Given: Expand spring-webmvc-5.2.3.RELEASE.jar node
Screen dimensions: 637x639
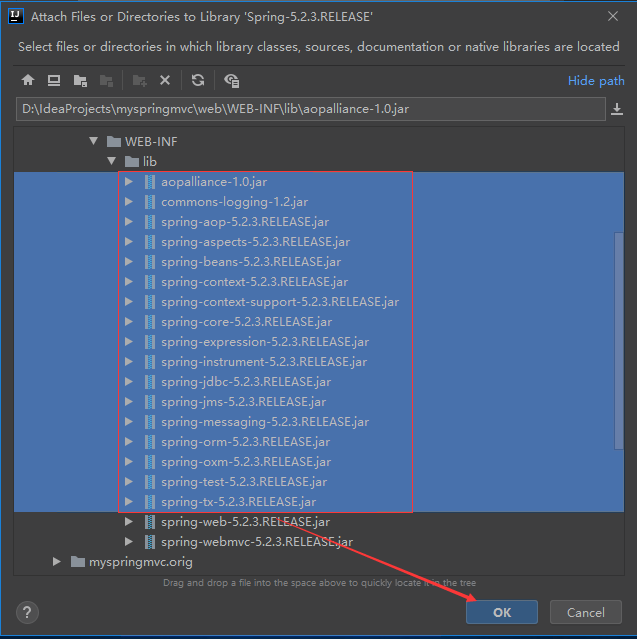Looking at the screenshot, I should tap(129, 541).
